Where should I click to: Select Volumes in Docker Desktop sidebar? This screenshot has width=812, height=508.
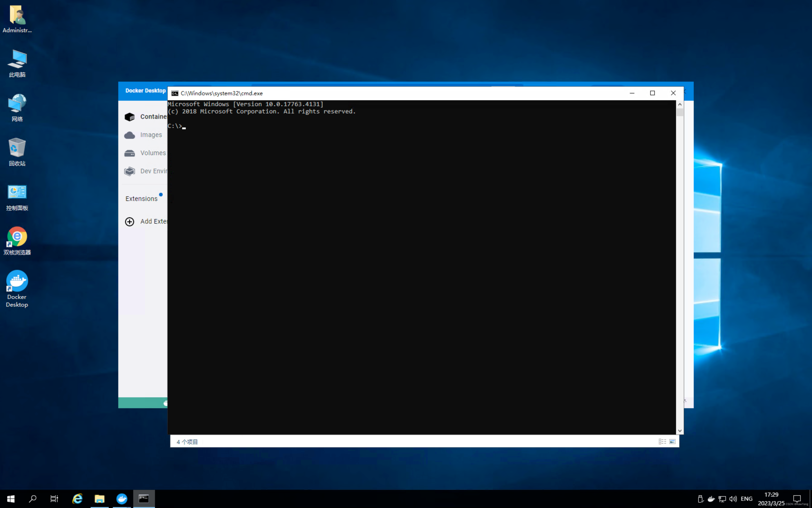point(145,153)
